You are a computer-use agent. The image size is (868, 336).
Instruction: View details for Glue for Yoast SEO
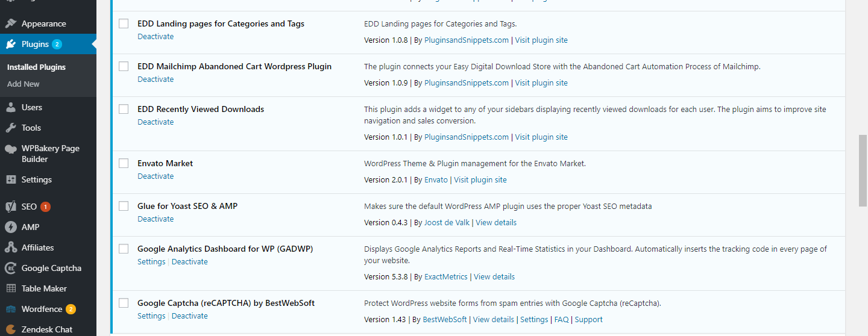[x=496, y=223]
